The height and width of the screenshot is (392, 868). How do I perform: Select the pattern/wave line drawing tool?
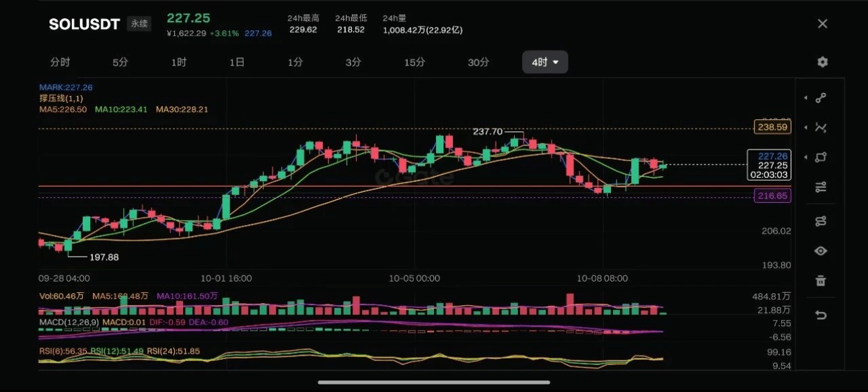tap(821, 127)
